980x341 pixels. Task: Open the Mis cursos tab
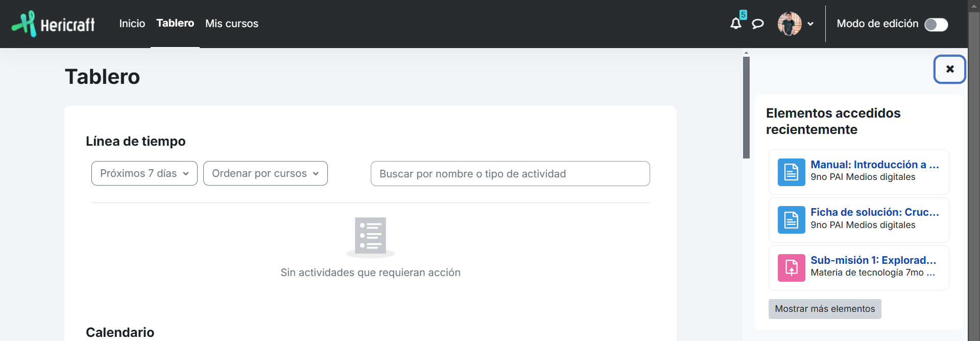coord(231,24)
